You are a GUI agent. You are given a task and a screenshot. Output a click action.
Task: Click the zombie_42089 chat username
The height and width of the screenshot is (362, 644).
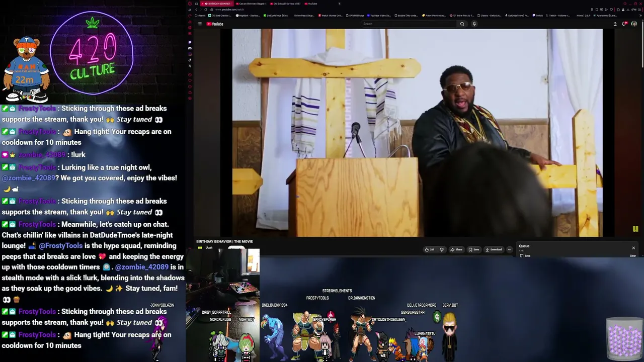[42, 155]
